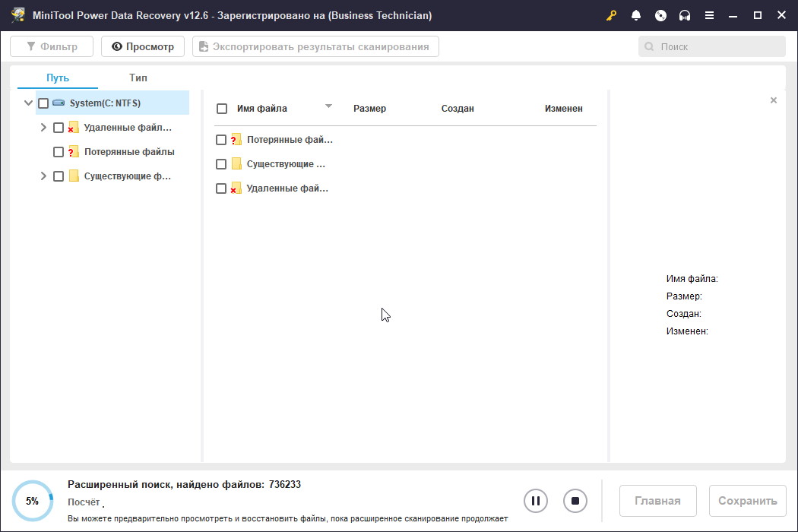Screen dimensions: 798x532
Task: Switch to the Путь tab
Action: [x=58, y=78]
